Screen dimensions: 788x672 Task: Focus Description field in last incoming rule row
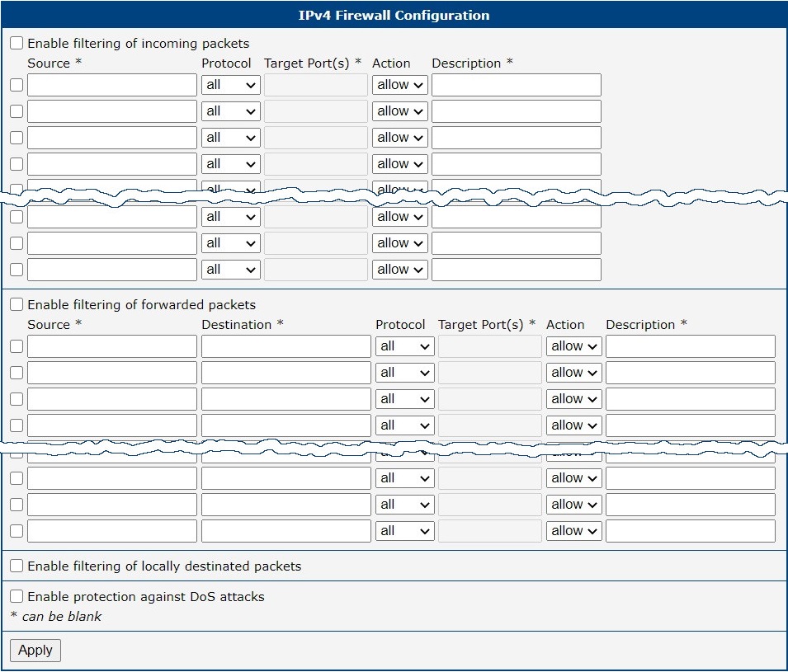point(517,270)
